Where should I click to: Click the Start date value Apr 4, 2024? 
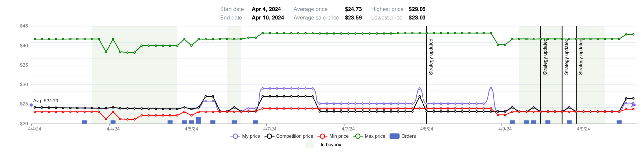[266, 9]
